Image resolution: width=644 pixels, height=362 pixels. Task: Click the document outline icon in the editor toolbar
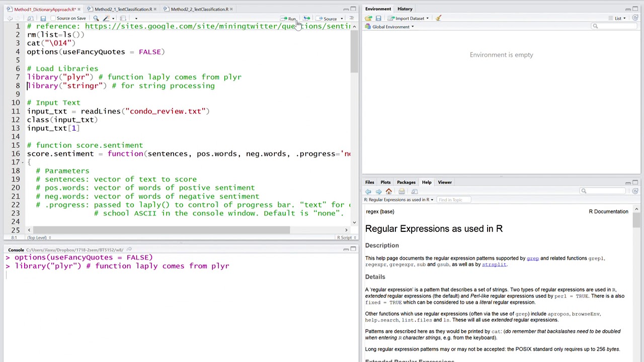pos(352,19)
